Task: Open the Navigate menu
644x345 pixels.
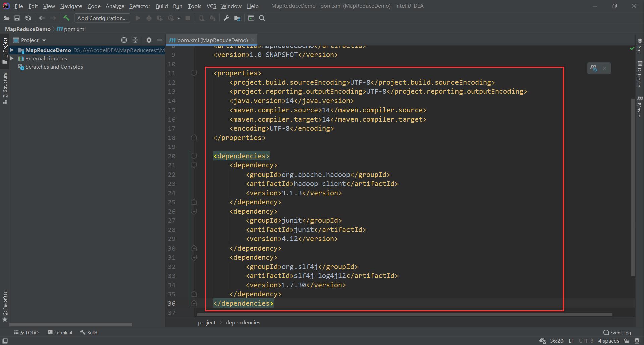Action: point(71,6)
